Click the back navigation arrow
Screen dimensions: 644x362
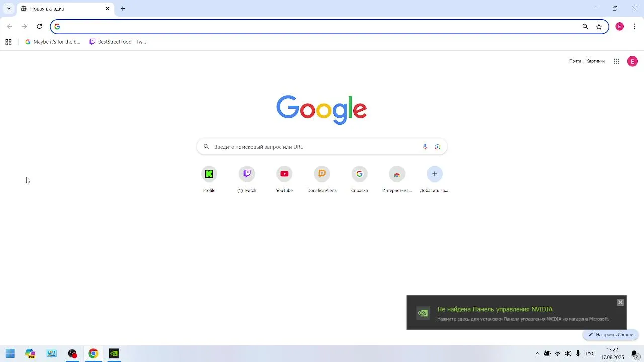point(9,27)
